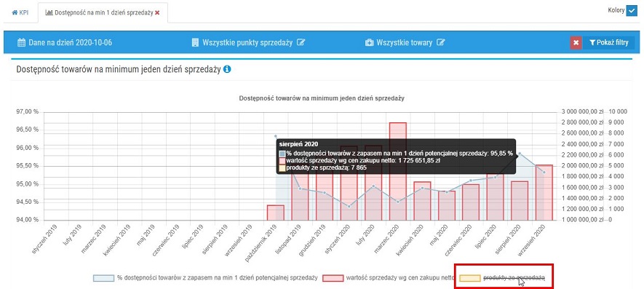Click the building icon beside Wszystkie punkty sprzedaży
Image resolution: width=644 pixels, height=289 pixels.
195,42
